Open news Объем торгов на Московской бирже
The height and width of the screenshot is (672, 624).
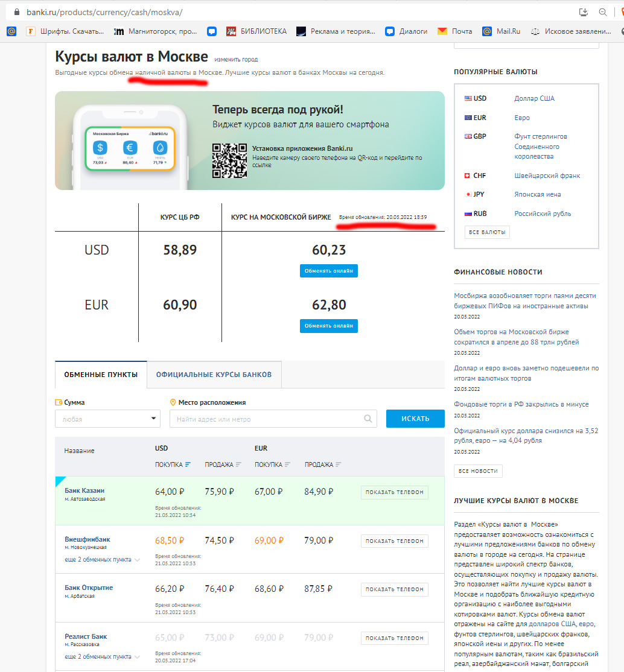(517, 337)
